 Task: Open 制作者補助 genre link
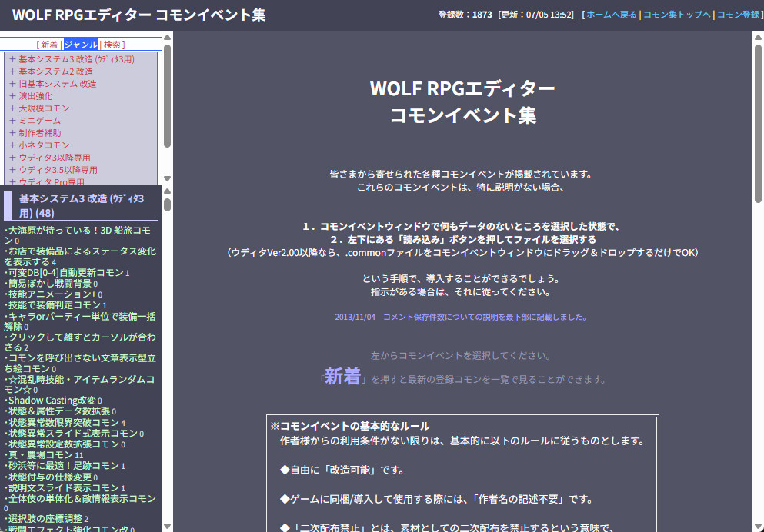click(x=40, y=133)
